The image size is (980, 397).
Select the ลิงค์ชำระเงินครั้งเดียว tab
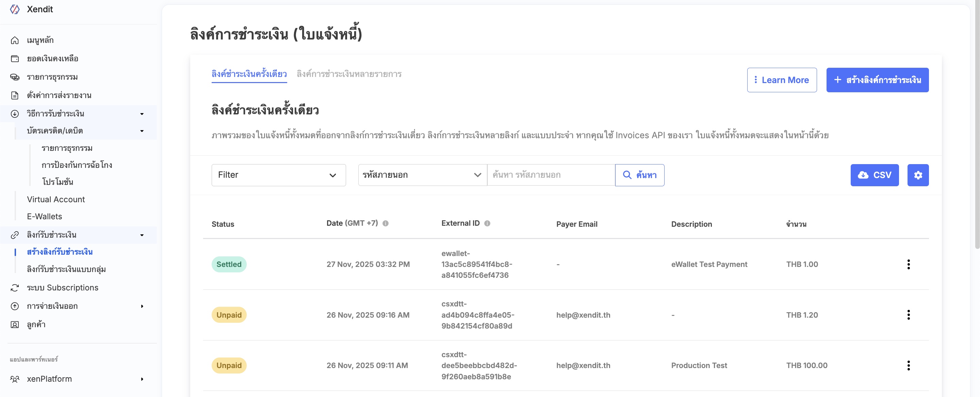click(x=249, y=74)
